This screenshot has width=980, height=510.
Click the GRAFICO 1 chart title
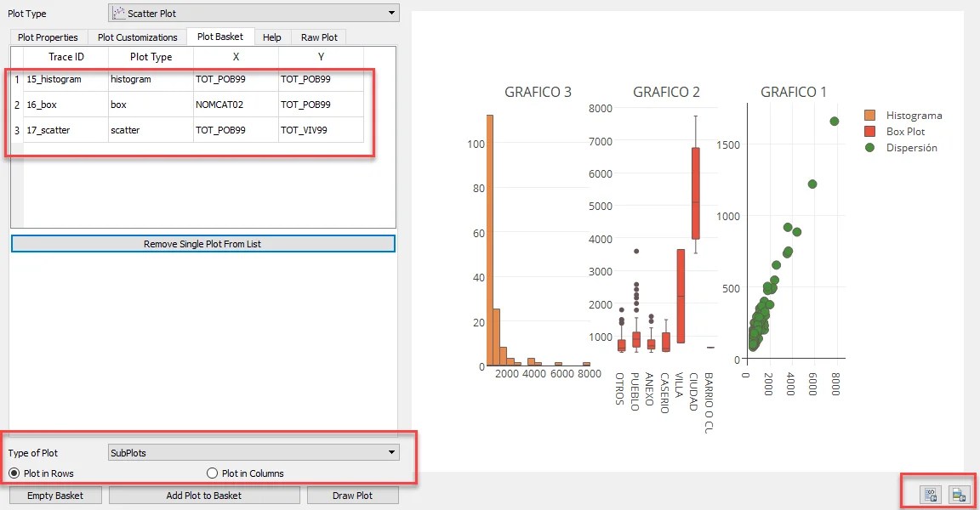[793, 93]
